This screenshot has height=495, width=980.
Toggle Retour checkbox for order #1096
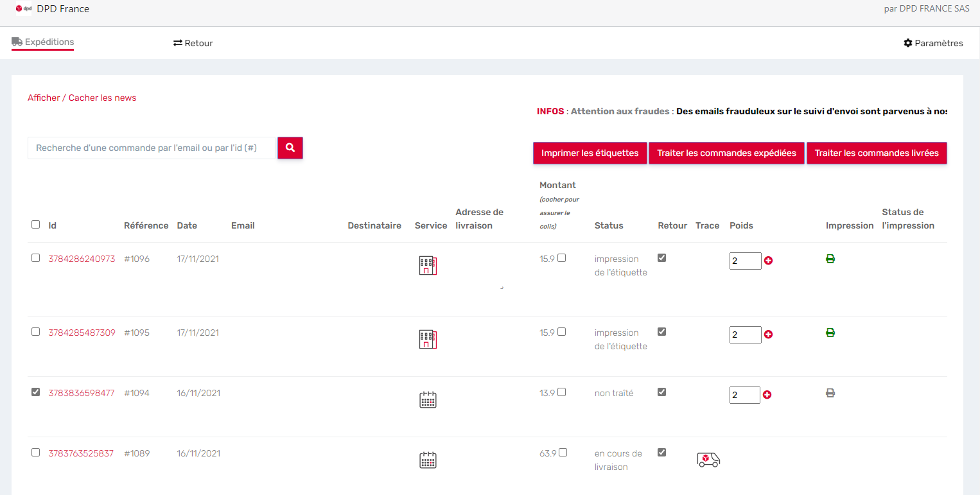pyautogui.click(x=662, y=258)
